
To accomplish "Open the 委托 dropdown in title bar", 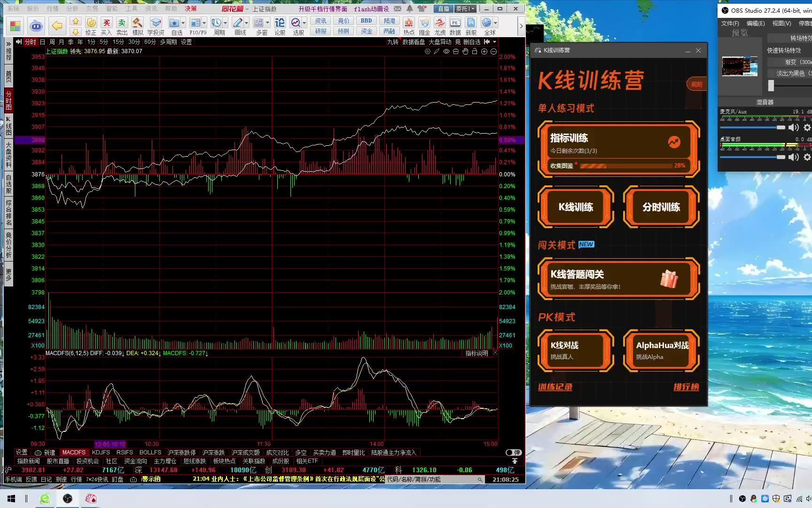I will pos(465,8).
